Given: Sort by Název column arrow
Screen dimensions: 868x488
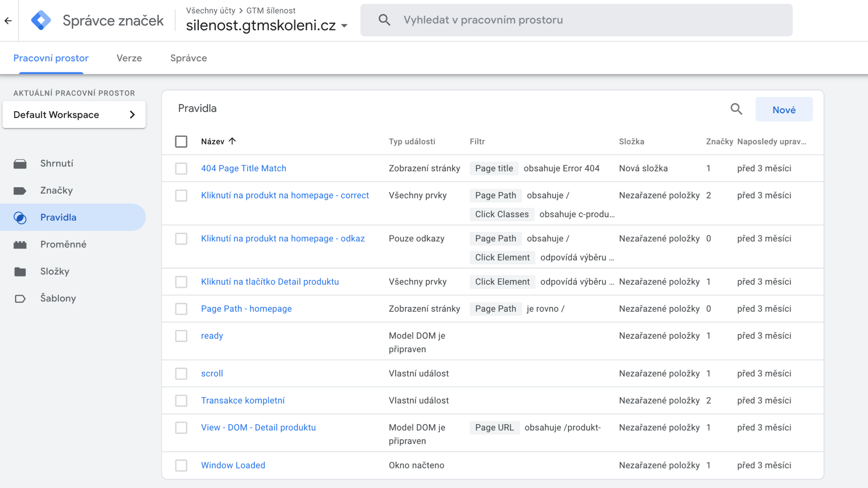Looking at the screenshot, I should 232,141.
